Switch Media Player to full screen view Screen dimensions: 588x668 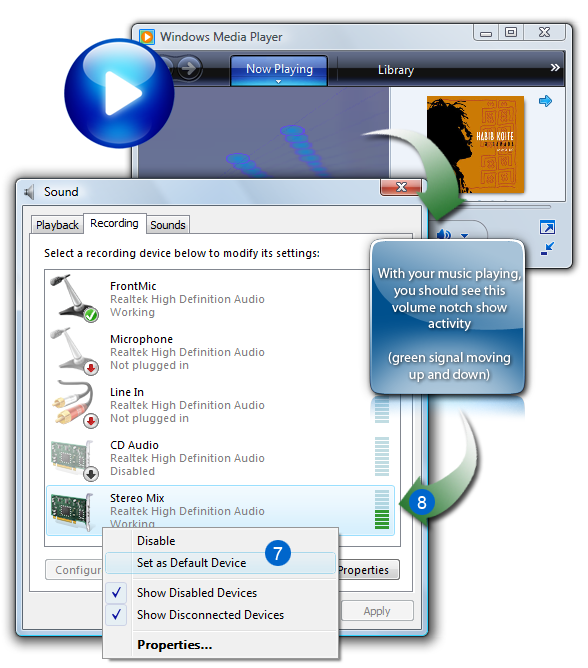547,227
